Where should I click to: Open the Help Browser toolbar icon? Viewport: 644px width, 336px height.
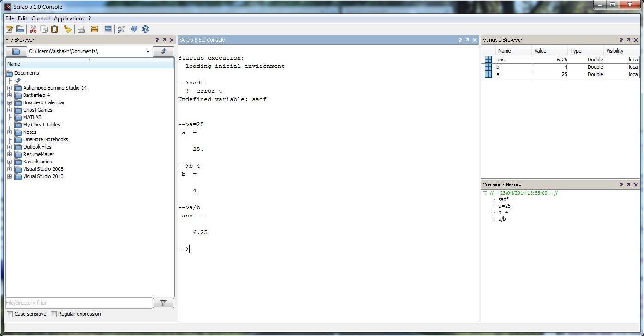click(x=145, y=29)
